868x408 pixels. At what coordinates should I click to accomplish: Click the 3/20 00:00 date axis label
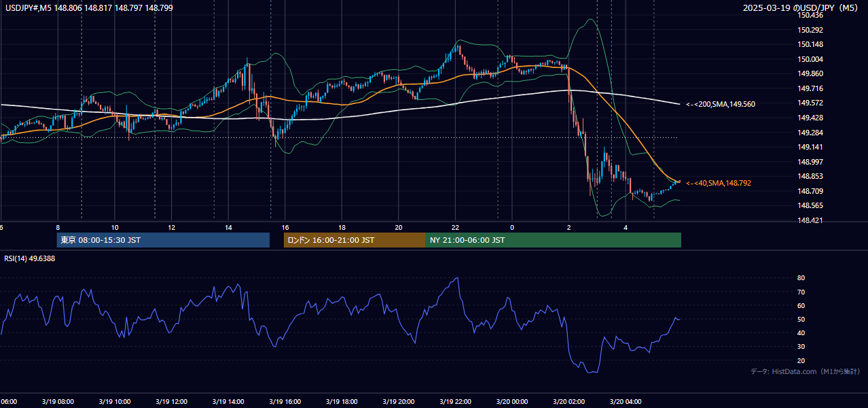(x=511, y=402)
